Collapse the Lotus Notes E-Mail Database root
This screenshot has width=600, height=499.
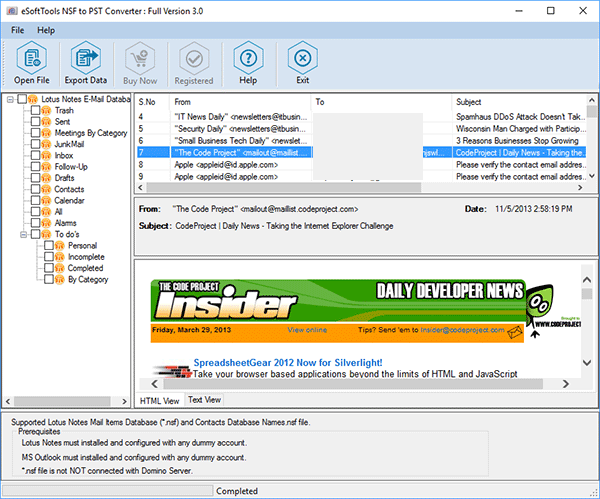coord(9,100)
